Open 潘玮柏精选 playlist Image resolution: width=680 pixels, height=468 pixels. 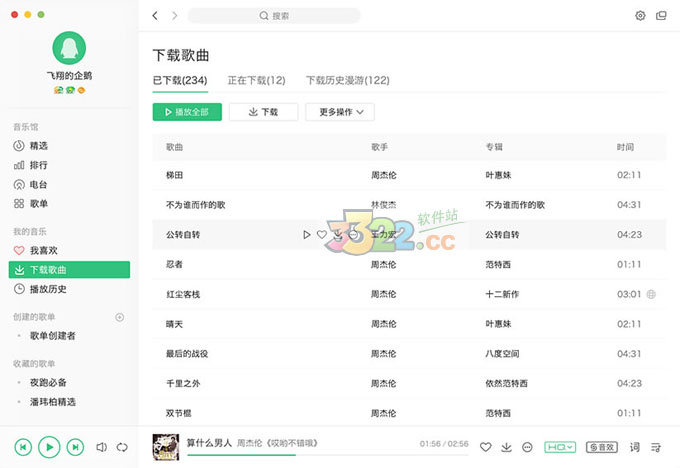52,402
